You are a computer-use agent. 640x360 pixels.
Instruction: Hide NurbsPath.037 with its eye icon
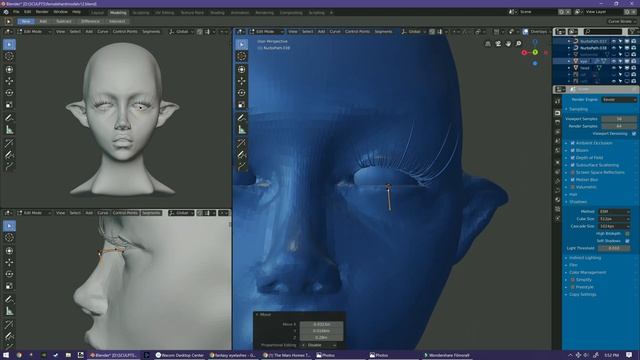613,41
